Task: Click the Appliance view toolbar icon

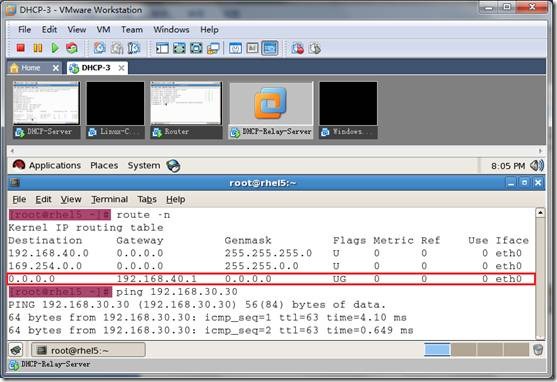Action: pyautogui.click(x=252, y=48)
